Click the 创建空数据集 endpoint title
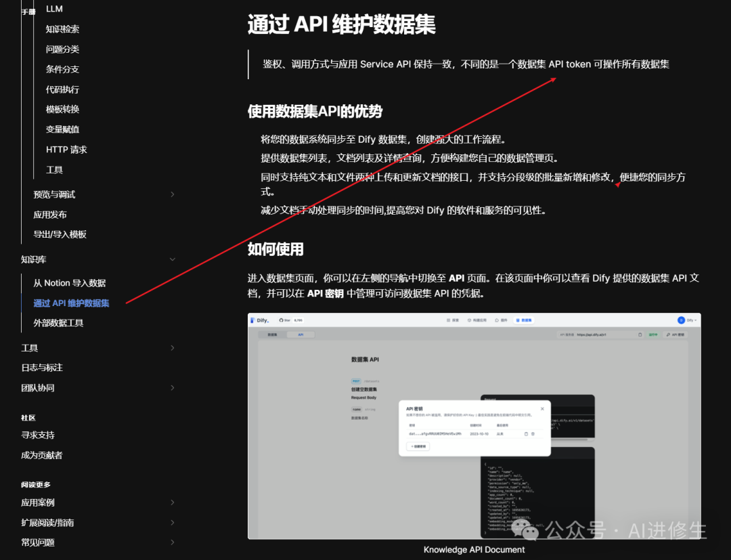 364,389
